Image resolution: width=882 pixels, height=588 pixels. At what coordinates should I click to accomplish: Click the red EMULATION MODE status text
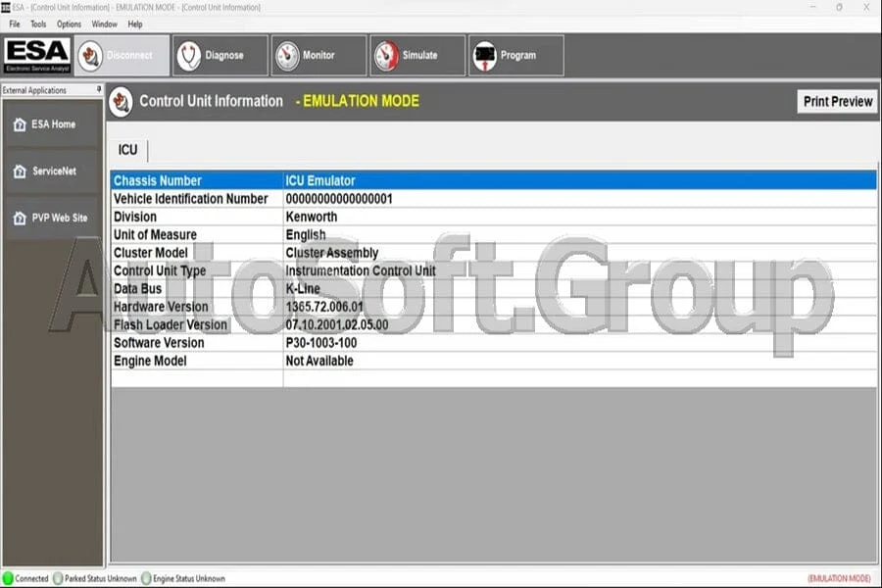click(x=839, y=578)
